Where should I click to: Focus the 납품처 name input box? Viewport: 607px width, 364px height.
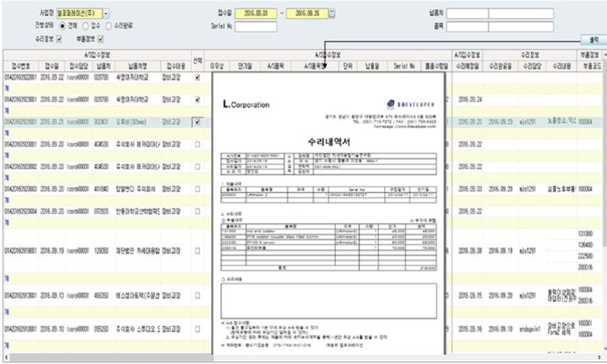coord(521,13)
